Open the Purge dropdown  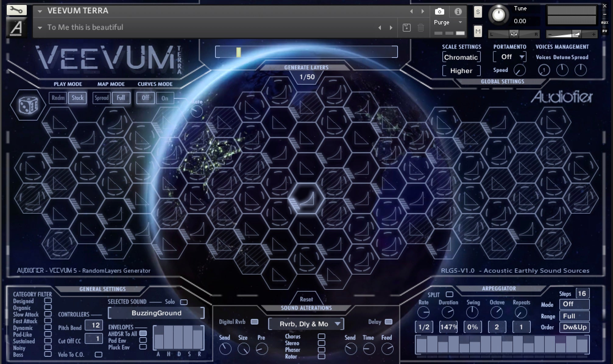pos(448,22)
